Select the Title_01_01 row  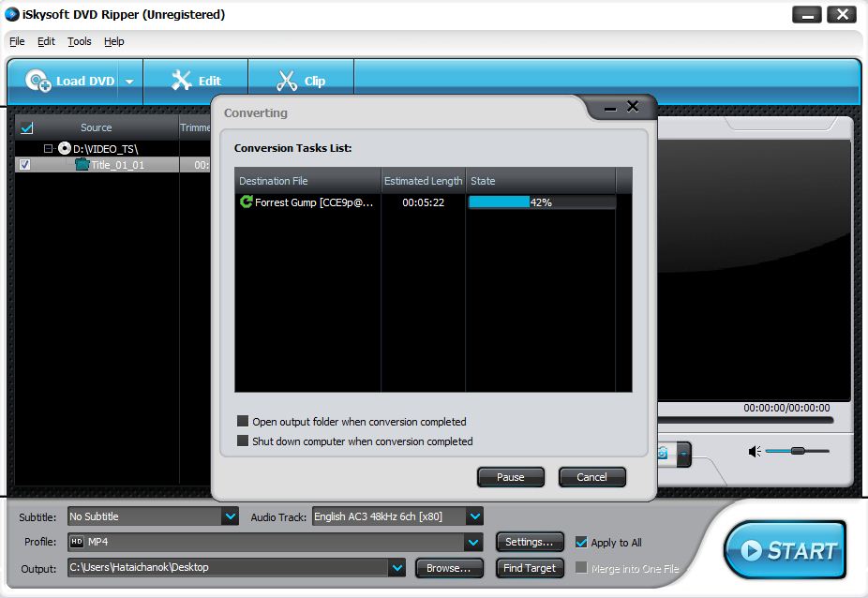tap(112, 164)
